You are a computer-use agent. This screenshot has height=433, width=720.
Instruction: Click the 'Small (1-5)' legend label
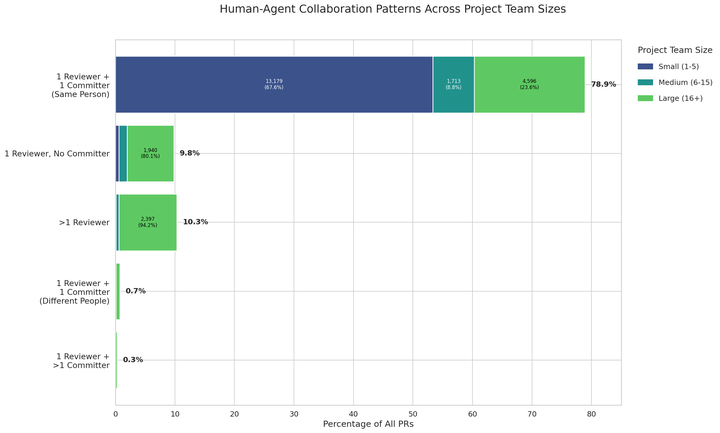coord(678,67)
